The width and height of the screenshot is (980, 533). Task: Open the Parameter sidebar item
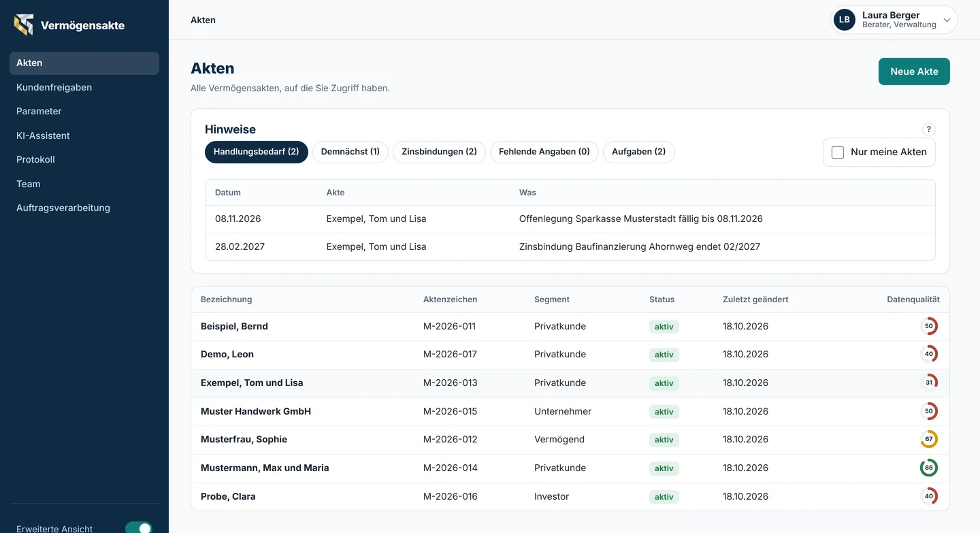coord(84,111)
